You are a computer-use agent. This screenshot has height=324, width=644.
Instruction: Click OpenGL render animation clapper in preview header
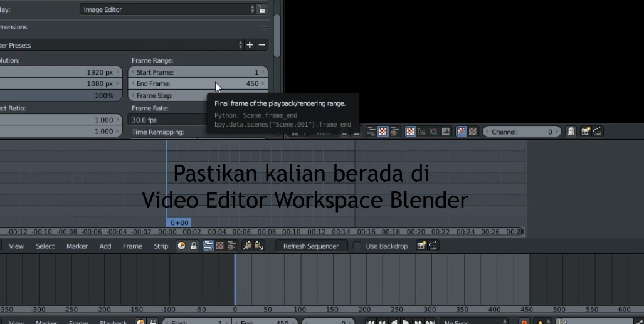coord(597,132)
